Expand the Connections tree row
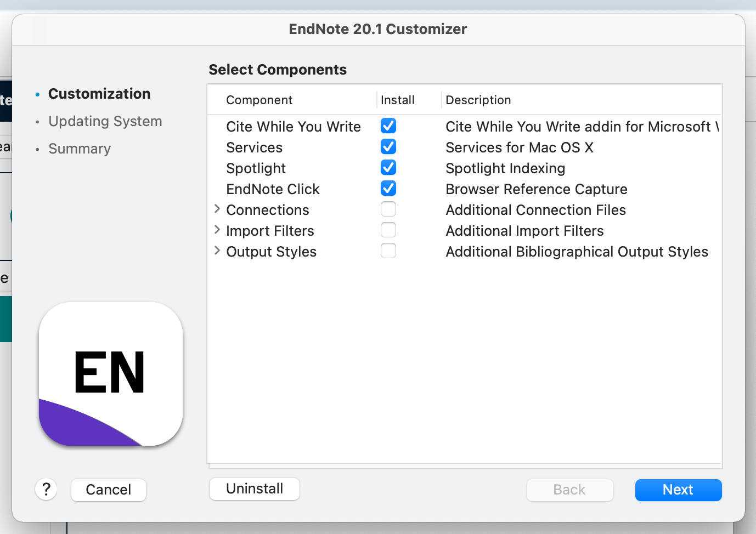This screenshot has width=756, height=534. tap(217, 209)
